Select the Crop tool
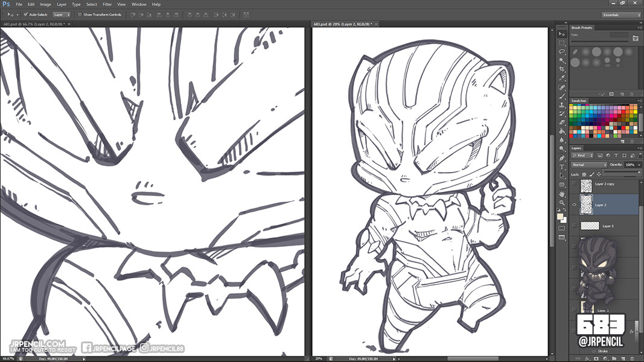 pyautogui.click(x=562, y=69)
